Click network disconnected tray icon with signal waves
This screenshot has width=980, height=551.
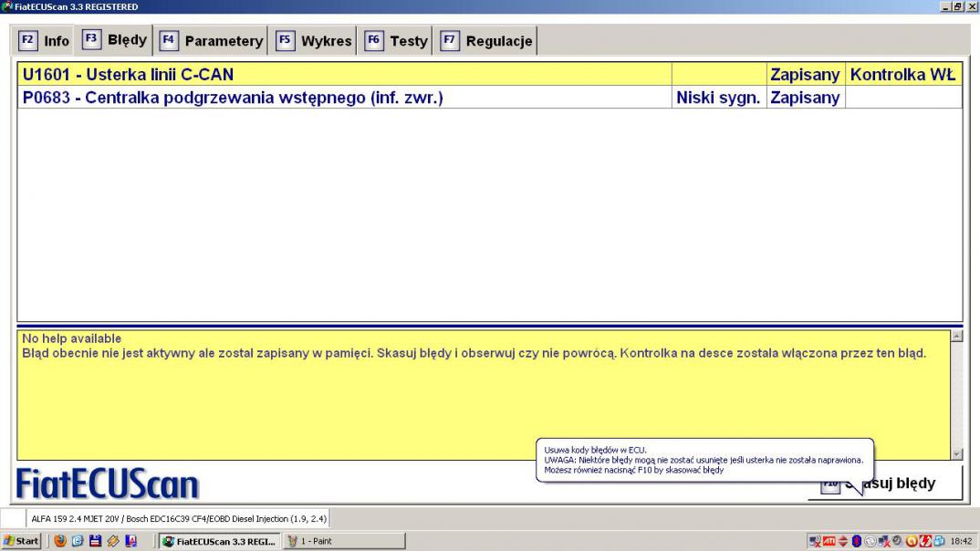pos(815,541)
